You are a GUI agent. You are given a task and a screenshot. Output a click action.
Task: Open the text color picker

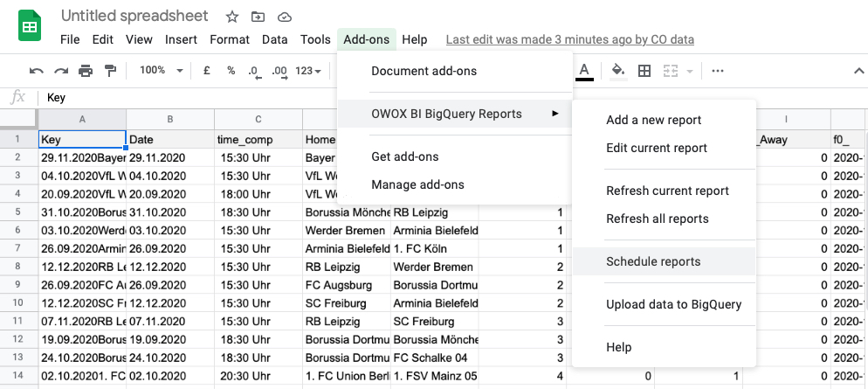coord(584,71)
